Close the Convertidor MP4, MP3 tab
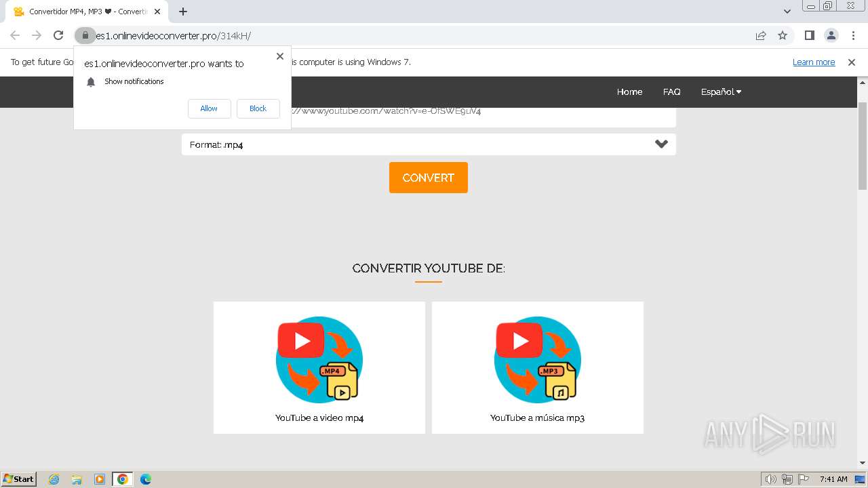 click(x=157, y=12)
